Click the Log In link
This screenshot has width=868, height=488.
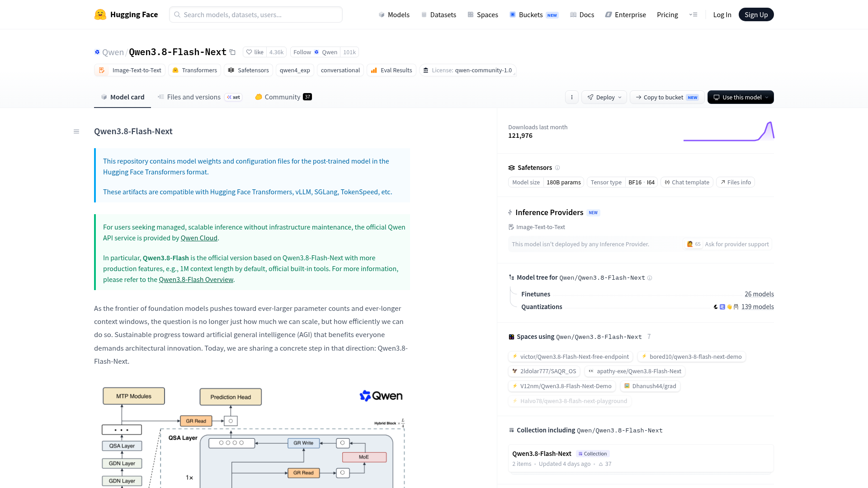click(722, 14)
